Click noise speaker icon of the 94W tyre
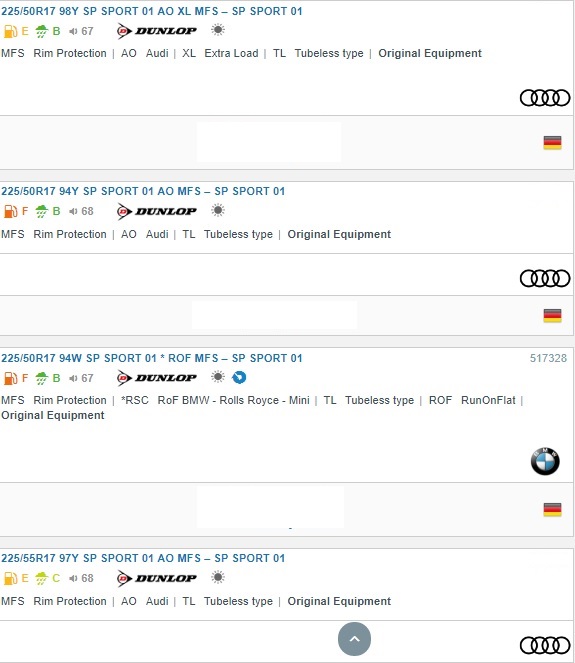 point(74,378)
